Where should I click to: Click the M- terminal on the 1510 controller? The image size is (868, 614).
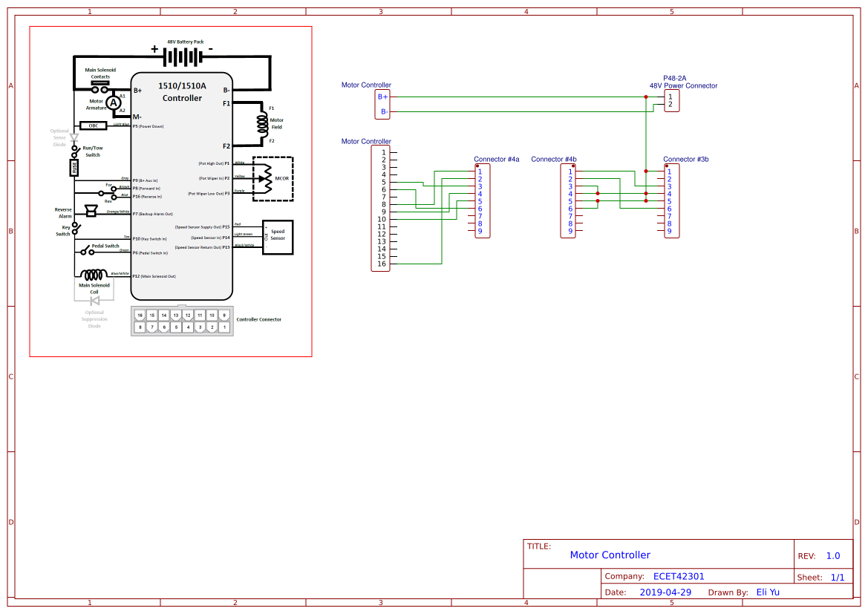click(137, 117)
